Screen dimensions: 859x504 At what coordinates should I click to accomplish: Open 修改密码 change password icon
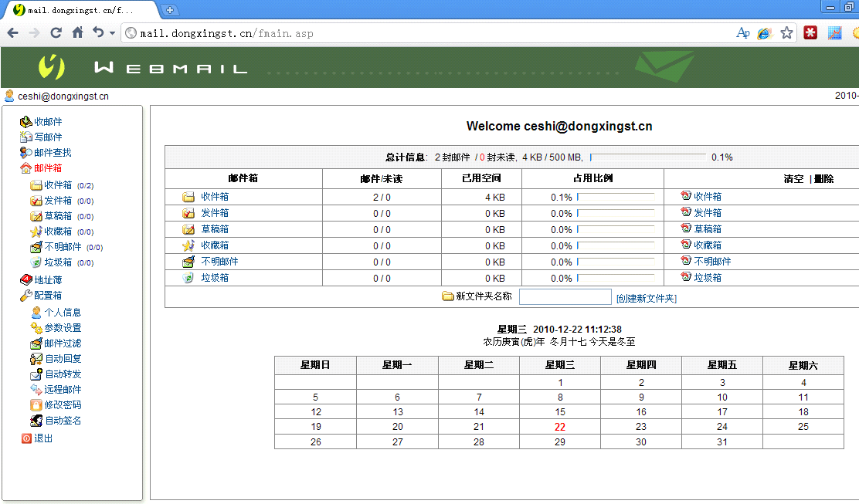pyautogui.click(x=36, y=405)
